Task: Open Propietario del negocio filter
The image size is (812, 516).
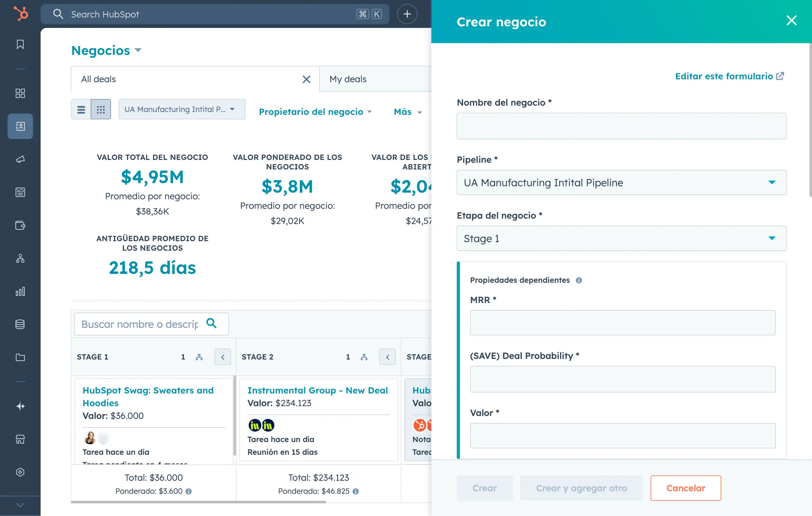Action: (x=315, y=112)
